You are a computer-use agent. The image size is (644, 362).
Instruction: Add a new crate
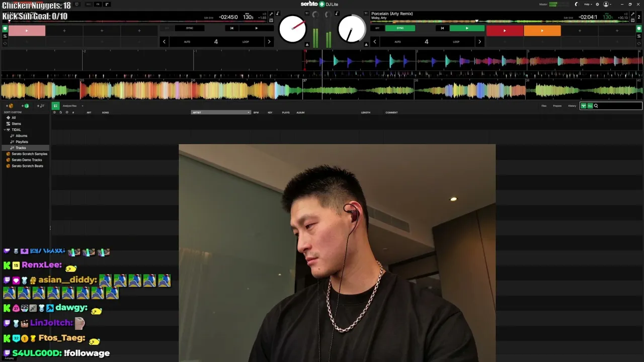pyautogui.click(x=9, y=106)
